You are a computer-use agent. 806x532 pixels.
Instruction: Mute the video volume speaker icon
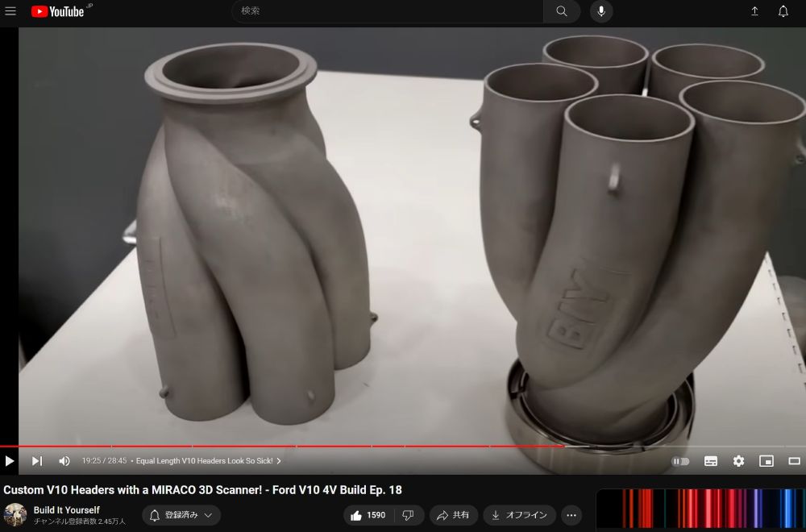pyautogui.click(x=64, y=461)
